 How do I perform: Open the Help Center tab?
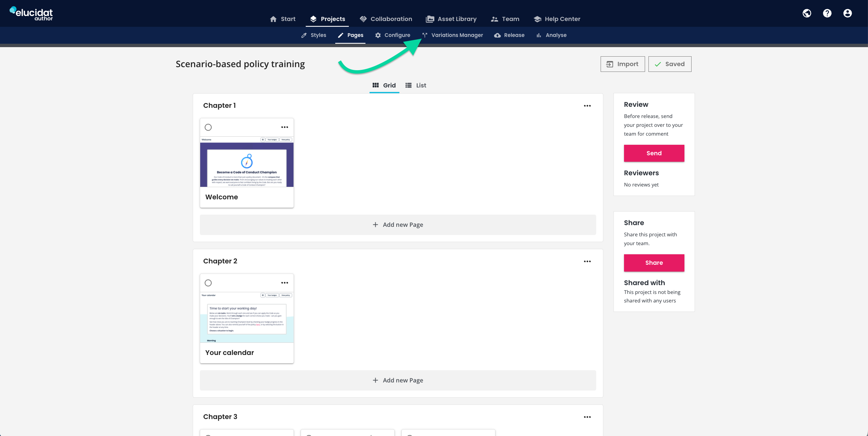556,19
